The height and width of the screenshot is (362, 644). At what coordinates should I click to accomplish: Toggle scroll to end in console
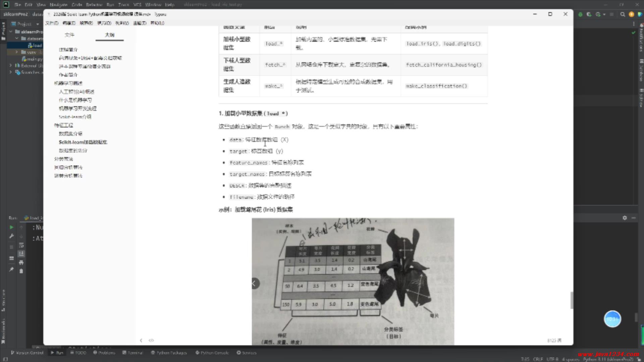21,254
